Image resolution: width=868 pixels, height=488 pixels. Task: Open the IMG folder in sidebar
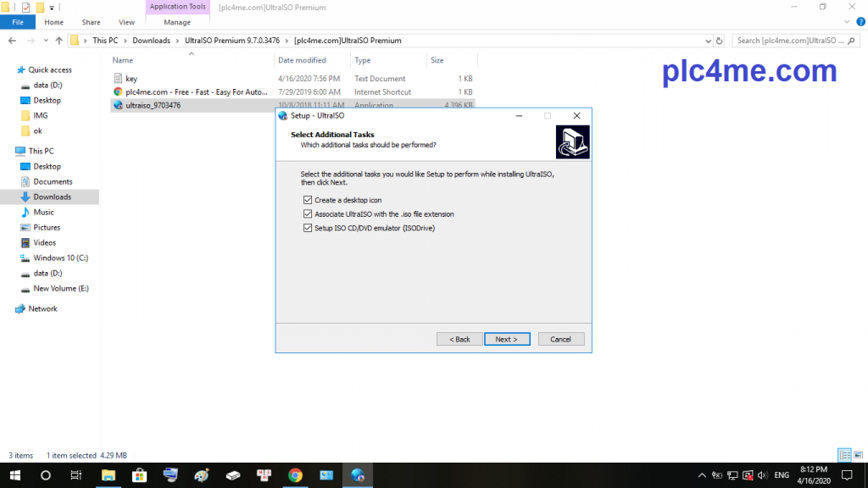(x=41, y=115)
